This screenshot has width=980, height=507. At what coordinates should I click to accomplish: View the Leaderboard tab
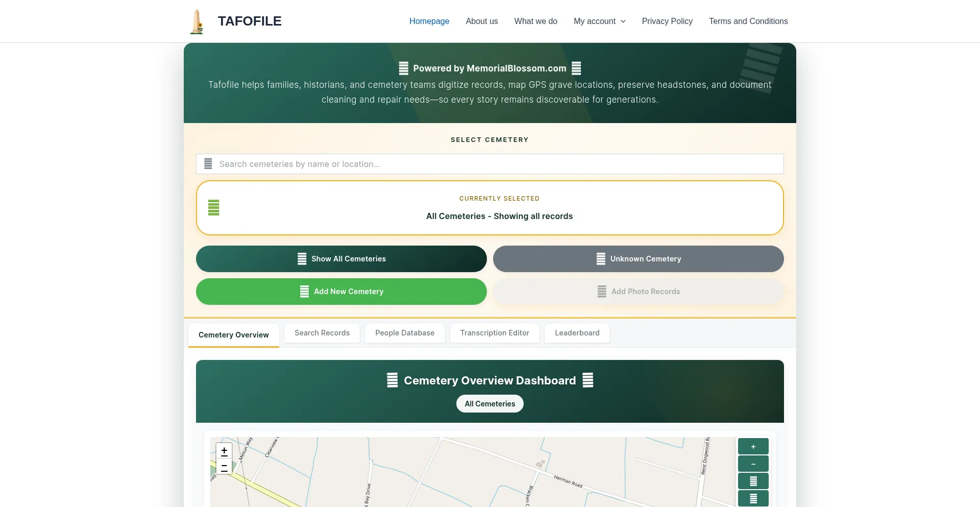tap(577, 333)
